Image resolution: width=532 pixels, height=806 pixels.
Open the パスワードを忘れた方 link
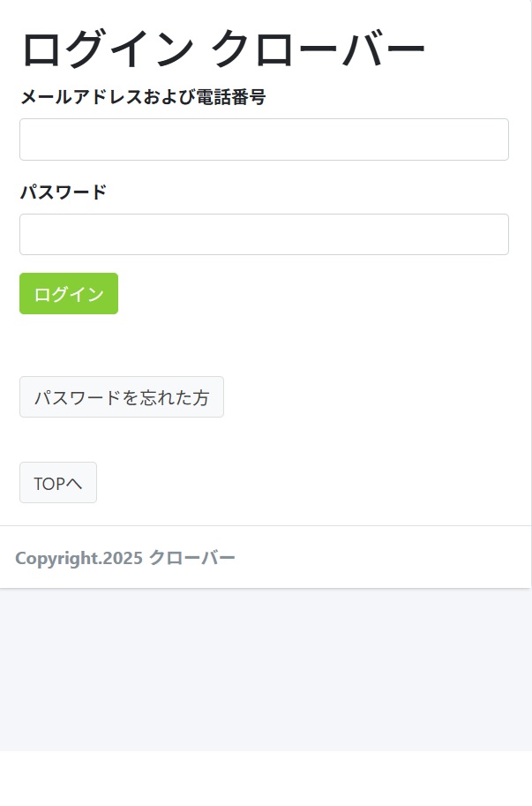(x=122, y=397)
